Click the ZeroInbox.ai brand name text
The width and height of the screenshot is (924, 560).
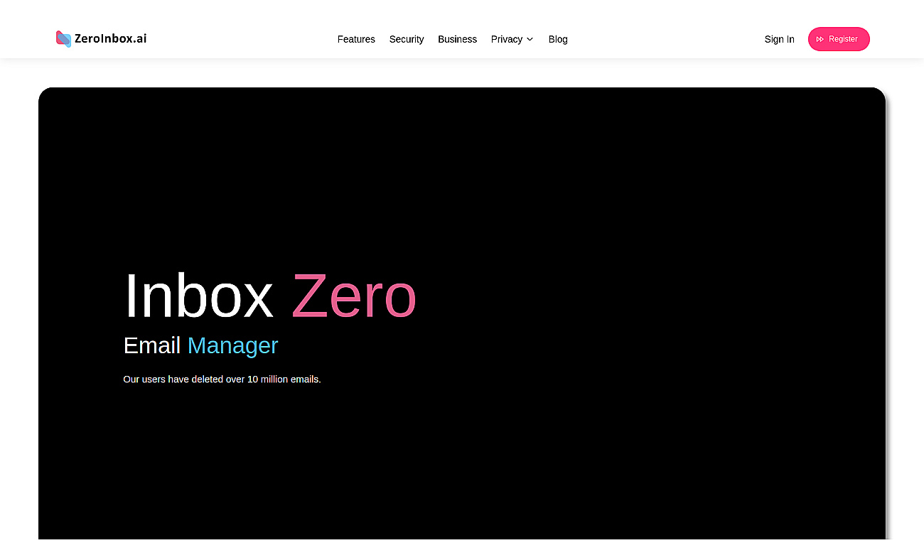(x=111, y=38)
